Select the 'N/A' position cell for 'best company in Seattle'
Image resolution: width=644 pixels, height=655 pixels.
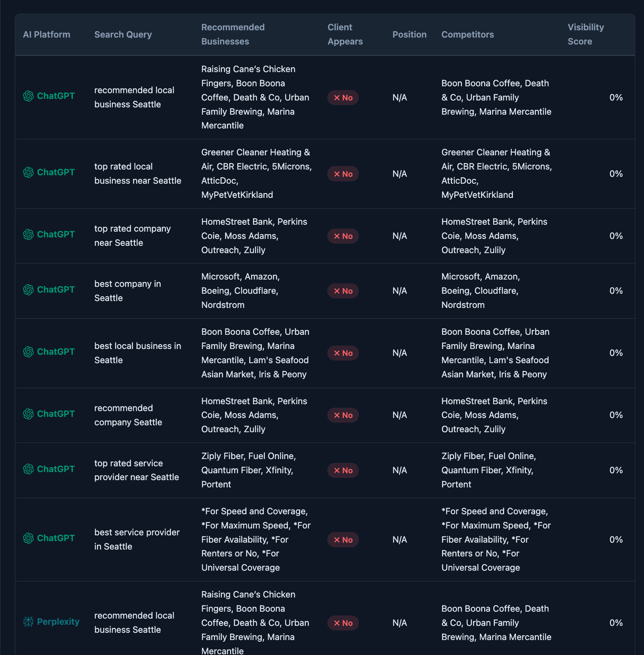pyautogui.click(x=400, y=290)
